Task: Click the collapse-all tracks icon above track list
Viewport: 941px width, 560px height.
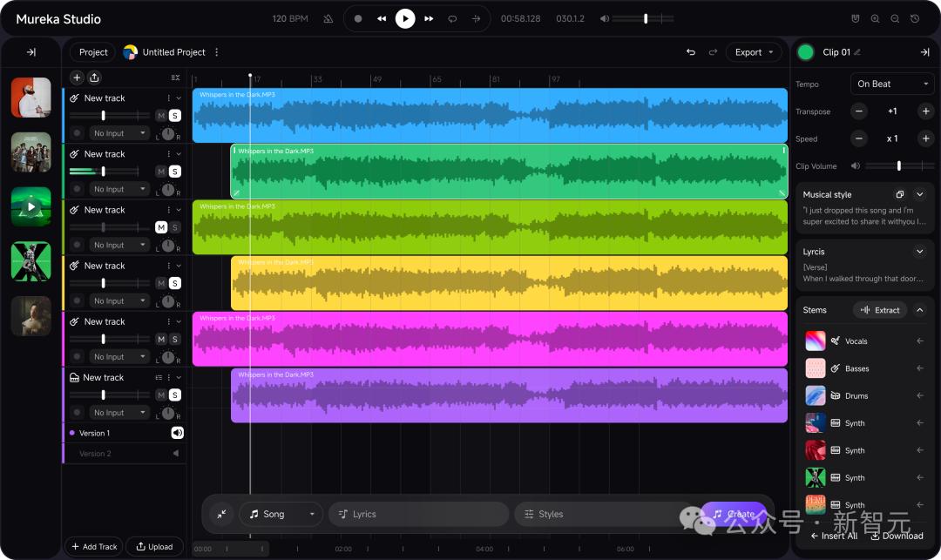Action: pyautogui.click(x=175, y=78)
